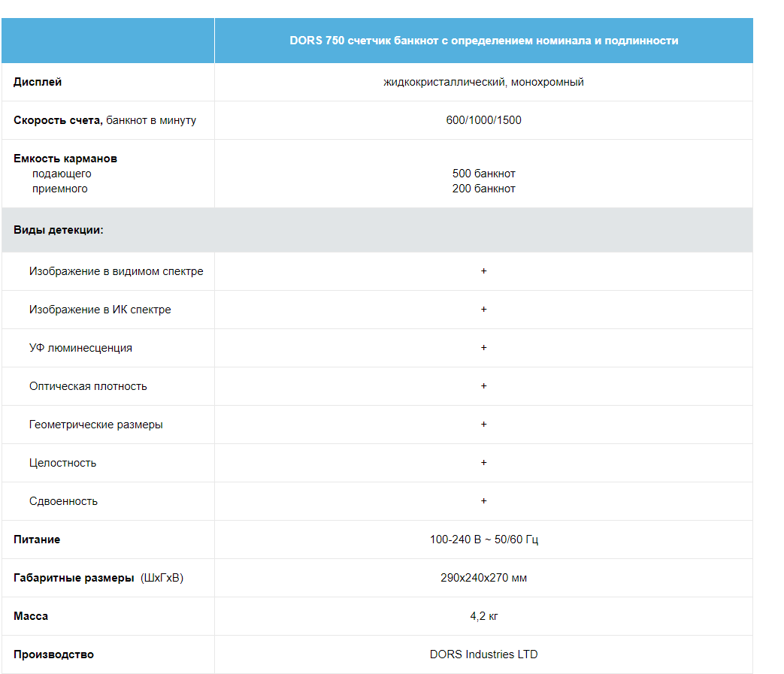Image resolution: width=784 pixels, height=674 pixels.
Task: Select 'УФ люминесценция' label
Action: point(80,348)
